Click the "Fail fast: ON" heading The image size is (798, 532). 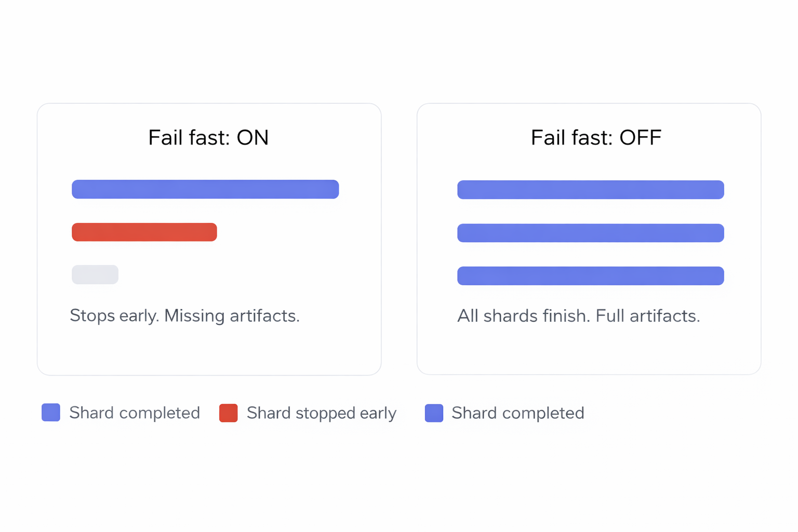[x=208, y=138]
